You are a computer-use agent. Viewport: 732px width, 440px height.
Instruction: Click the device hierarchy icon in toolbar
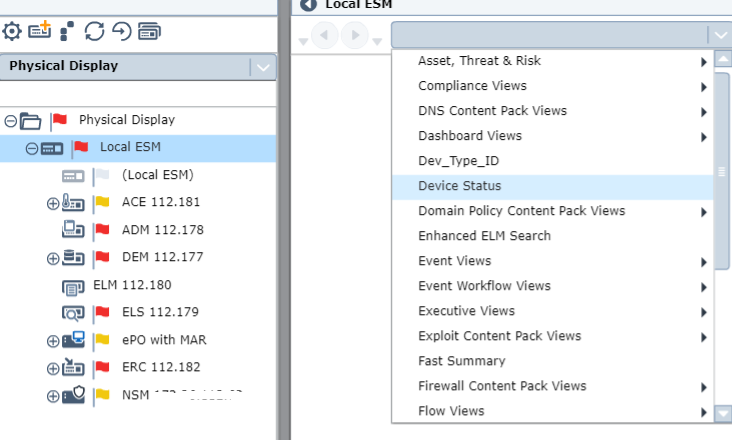pyautogui.click(x=67, y=31)
